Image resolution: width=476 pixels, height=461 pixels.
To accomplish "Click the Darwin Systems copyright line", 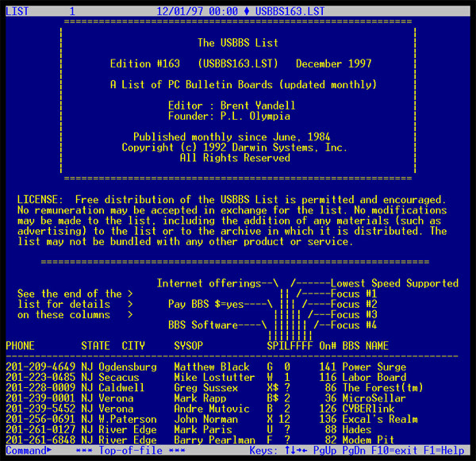I will coord(234,148).
